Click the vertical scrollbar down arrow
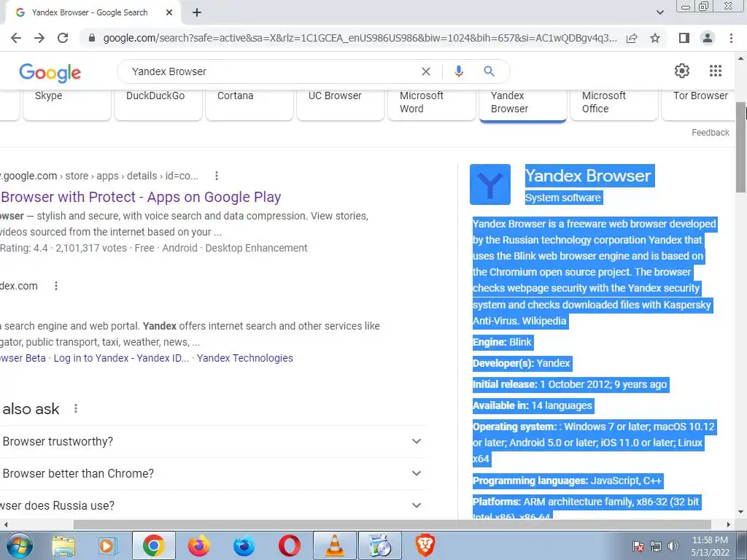The width and height of the screenshot is (747, 560). (x=741, y=513)
